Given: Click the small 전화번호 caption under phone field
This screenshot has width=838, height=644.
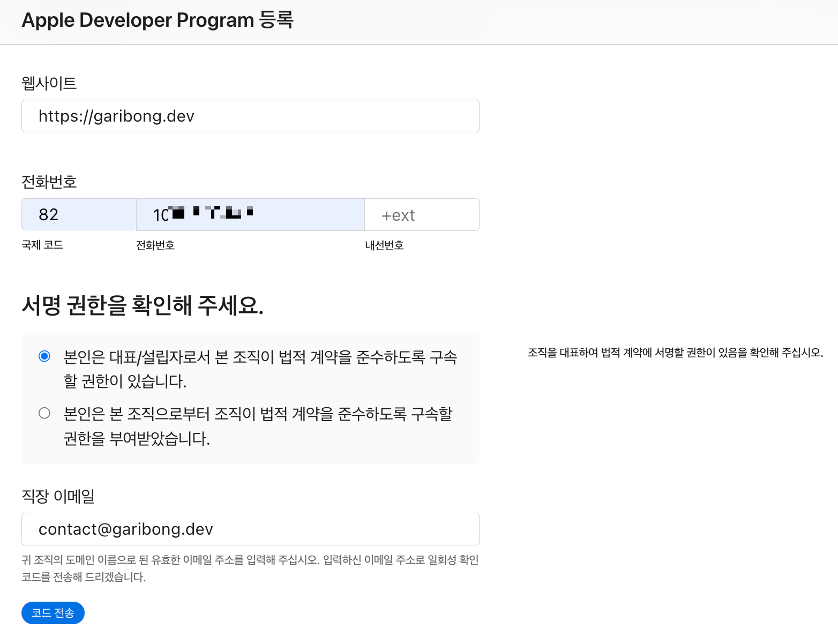Looking at the screenshot, I should (155, 245).
